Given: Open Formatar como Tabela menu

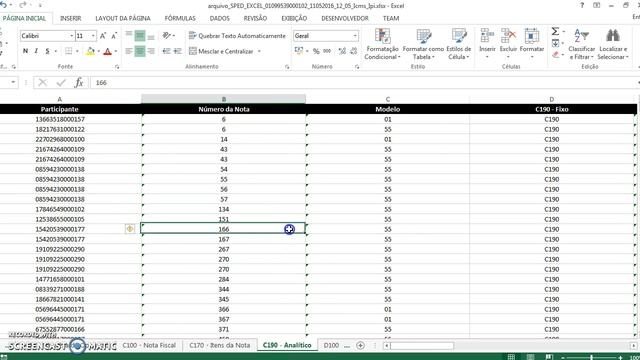Looking at the screenshot, I should [423, 44].
